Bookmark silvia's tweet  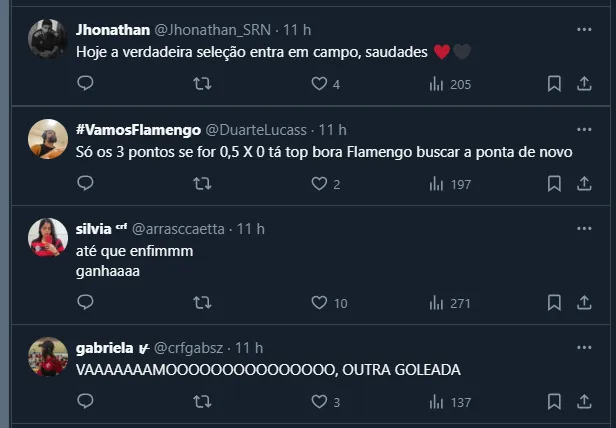point(554,302)
